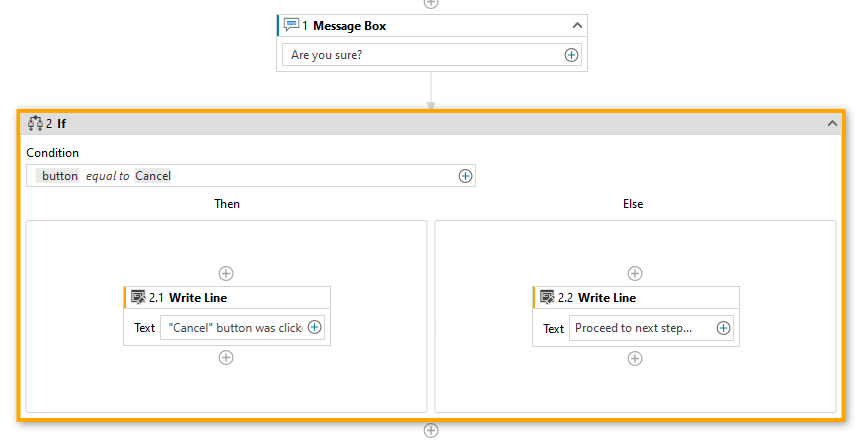Add activity below 2.2 Write Line
This screenshot has width=863, height=446.
point(635,358)
